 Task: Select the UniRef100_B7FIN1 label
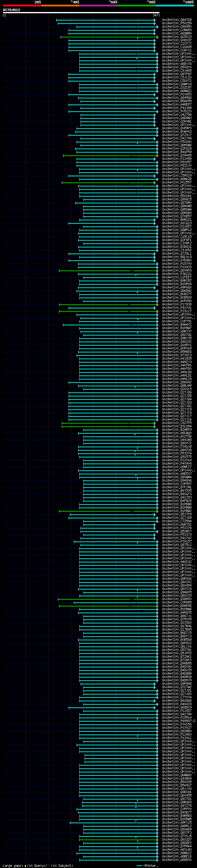coord(177,487)
